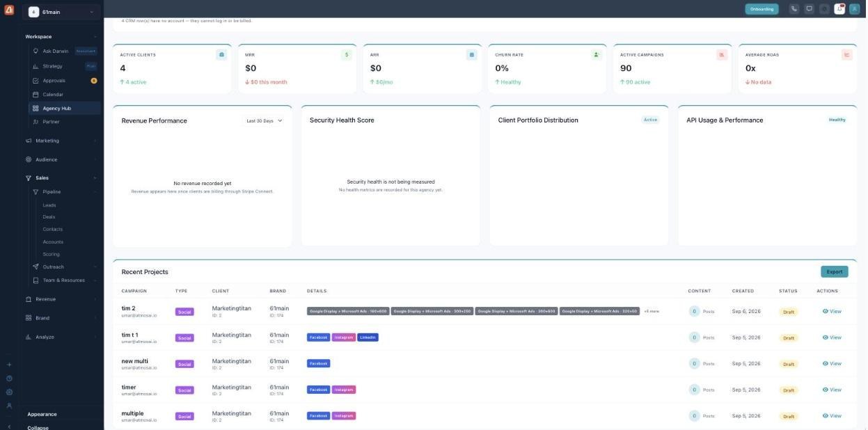This screenshot has height=430, width=868.
Task: Click Appearance in the sidebar footer
Action: point(42,414)
